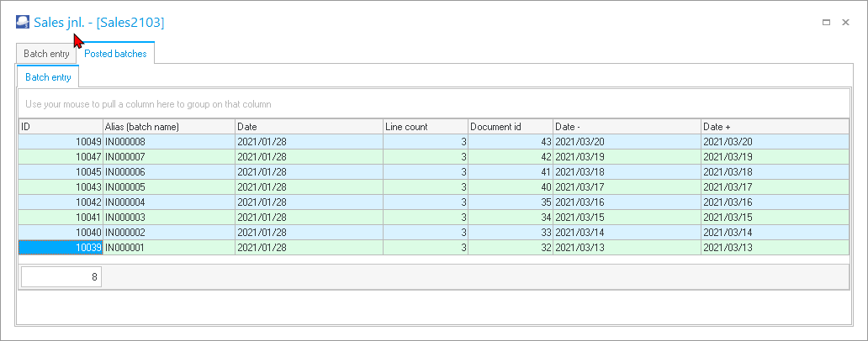This screenshot has height=341, width=868.
Task: Sort by Line count column header
Action: [x=425, y=127]
